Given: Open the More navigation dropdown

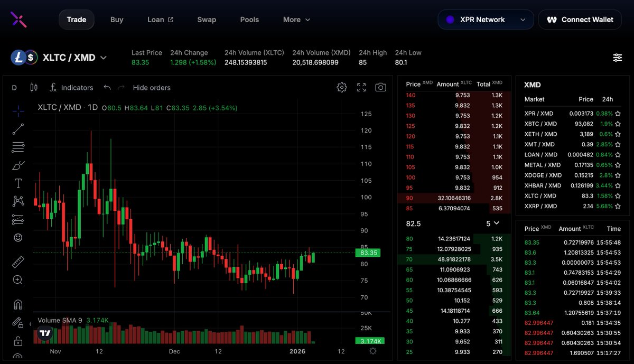Looking at the screenshot, I should tap(296, 20).
